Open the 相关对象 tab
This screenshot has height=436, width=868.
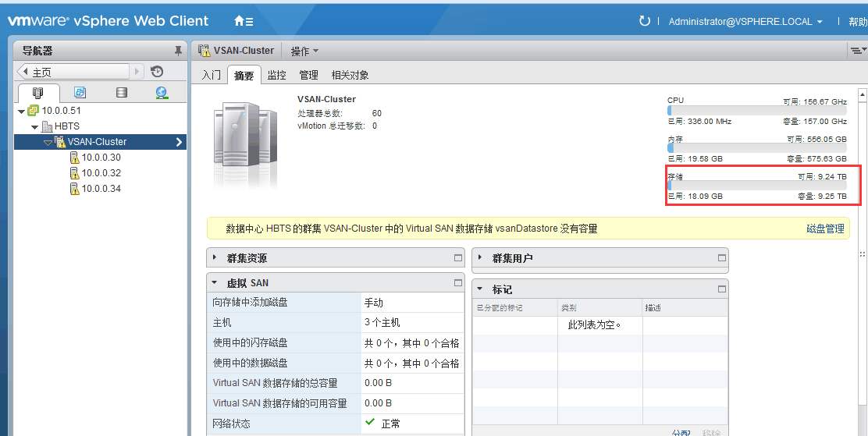pyautogui.click(x=350, y=75)
